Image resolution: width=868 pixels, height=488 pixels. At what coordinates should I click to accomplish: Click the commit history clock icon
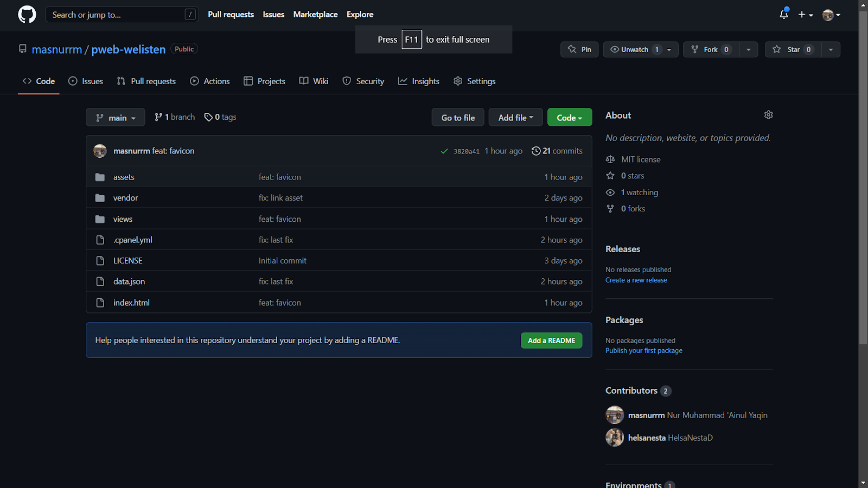(536, 151)
